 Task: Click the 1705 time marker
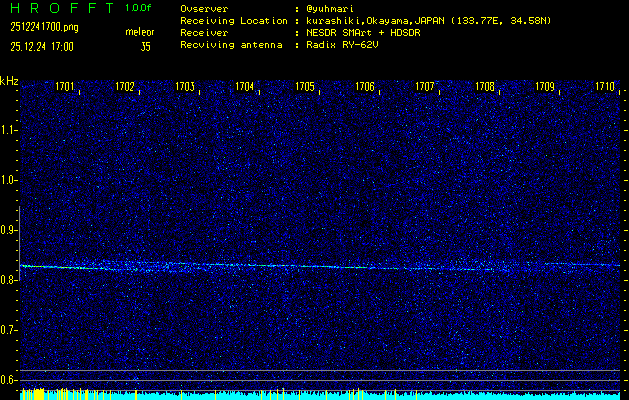coord(305,87)
